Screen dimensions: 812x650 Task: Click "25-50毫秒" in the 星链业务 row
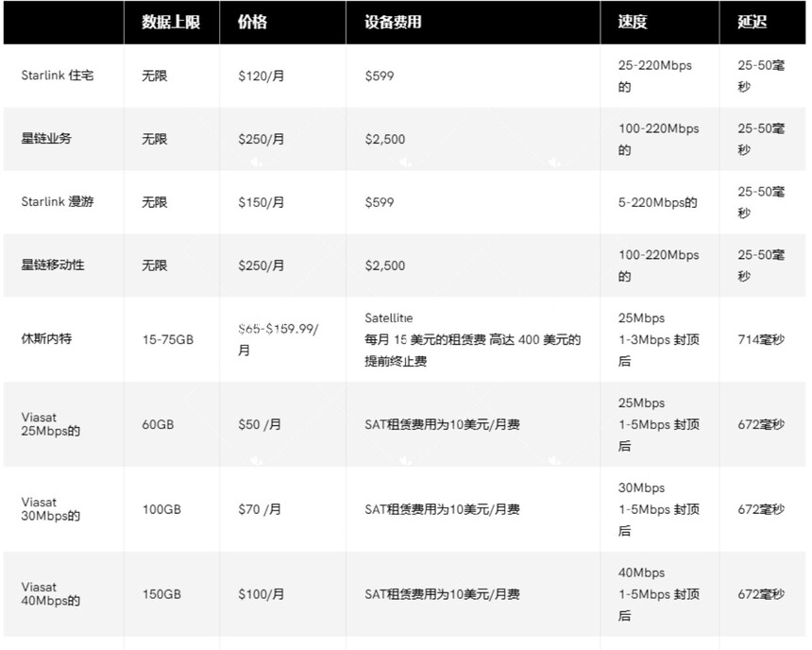[761, 140]
